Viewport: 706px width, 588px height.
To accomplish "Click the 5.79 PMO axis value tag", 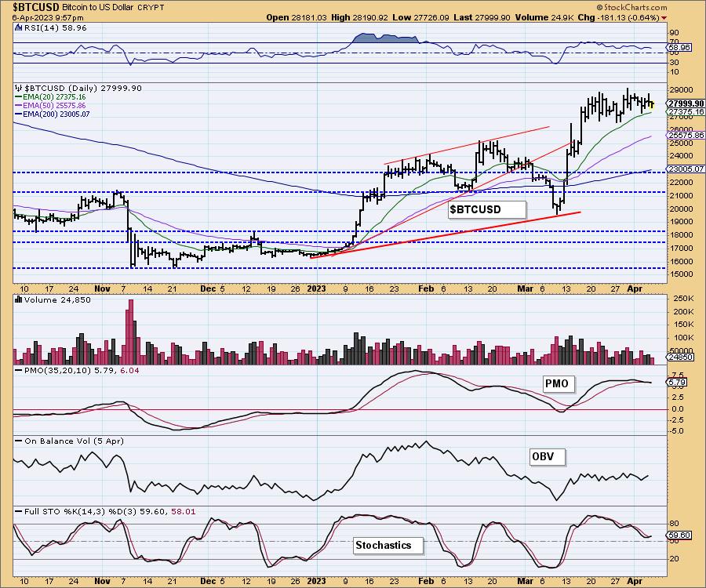I will (x=677, y=383).
